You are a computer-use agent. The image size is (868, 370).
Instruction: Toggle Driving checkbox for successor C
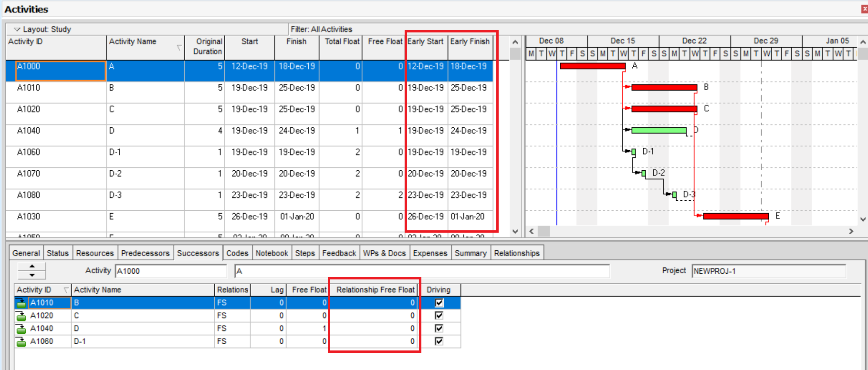pyautogui.click(x=439, y=316)
